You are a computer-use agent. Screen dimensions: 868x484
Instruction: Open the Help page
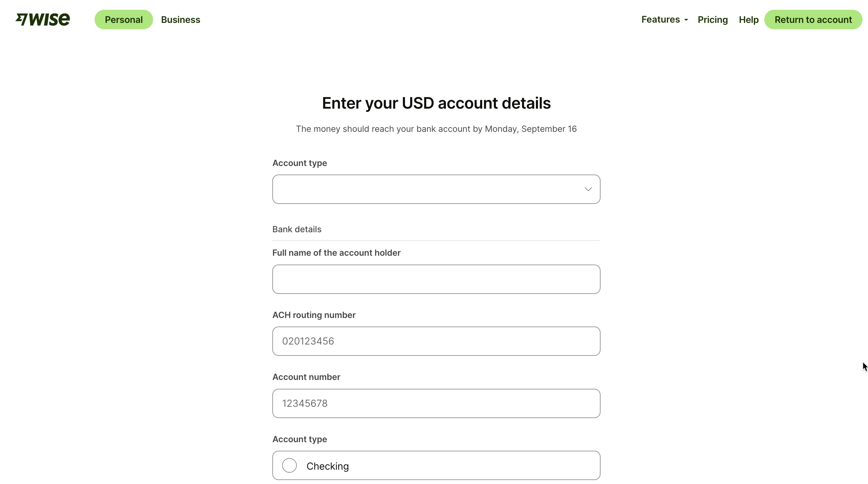(x=748, y=20)
